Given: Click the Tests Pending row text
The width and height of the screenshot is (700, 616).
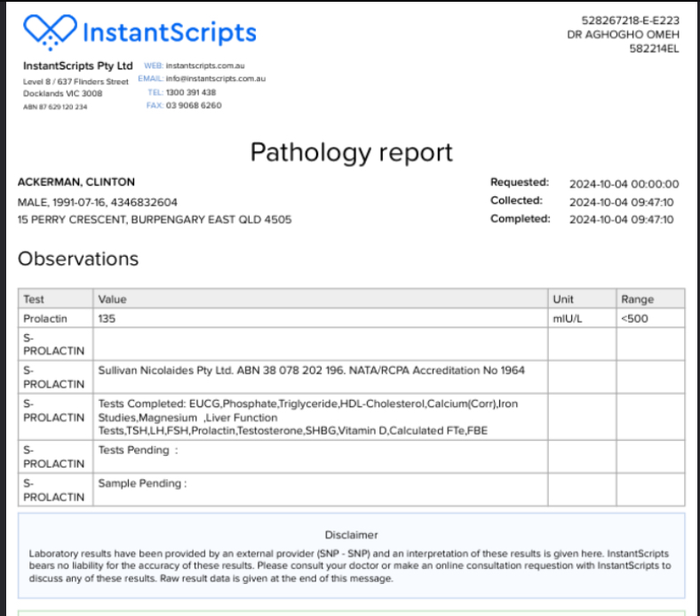Looking at the screenshot, I should [x=138, y=450].
